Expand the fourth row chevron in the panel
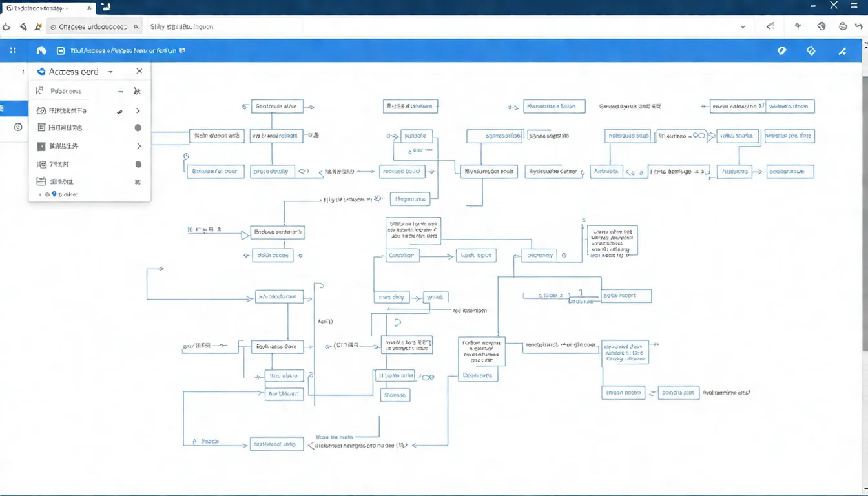The image size is (868, 496). tap(138, 146)
